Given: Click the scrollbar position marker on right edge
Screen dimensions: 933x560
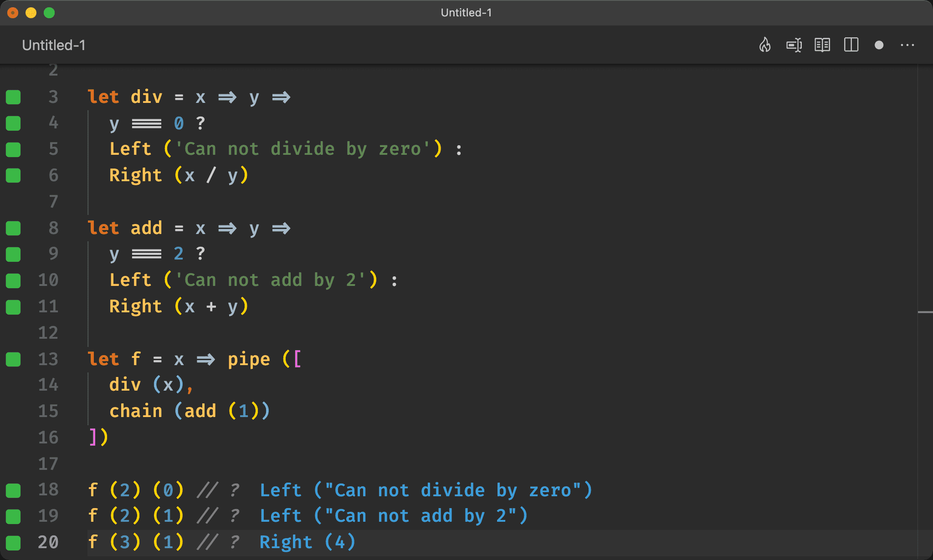Looking at the screenshot, I should point(925,312).
